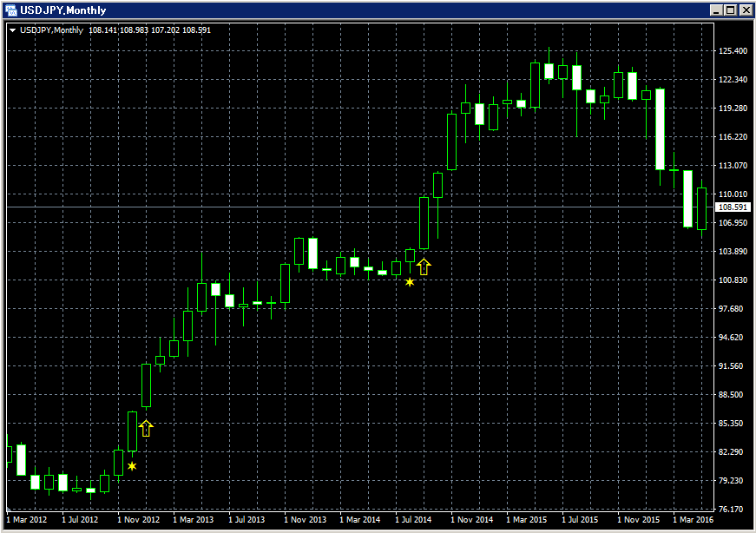Click the 79.230 price axis label

[731, 480]
